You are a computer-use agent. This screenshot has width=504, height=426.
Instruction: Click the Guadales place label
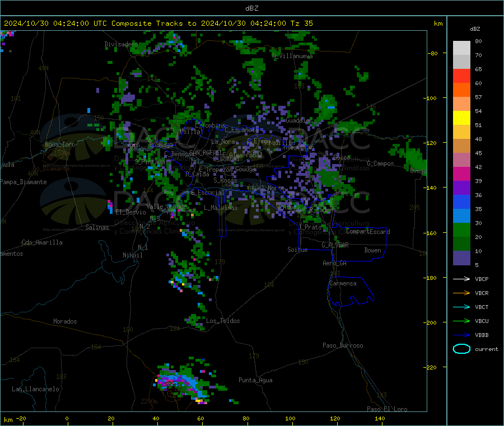pyautogui.click(x=299, y=120)
